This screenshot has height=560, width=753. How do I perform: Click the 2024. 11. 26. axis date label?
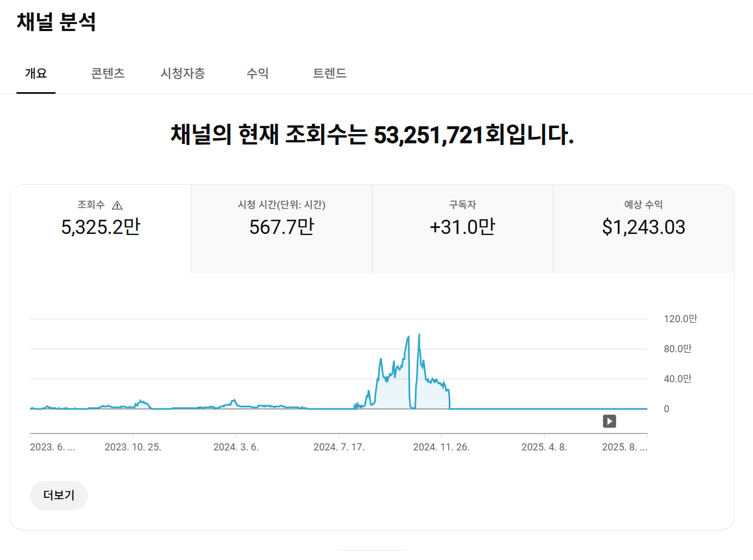[x=441, y=447]
